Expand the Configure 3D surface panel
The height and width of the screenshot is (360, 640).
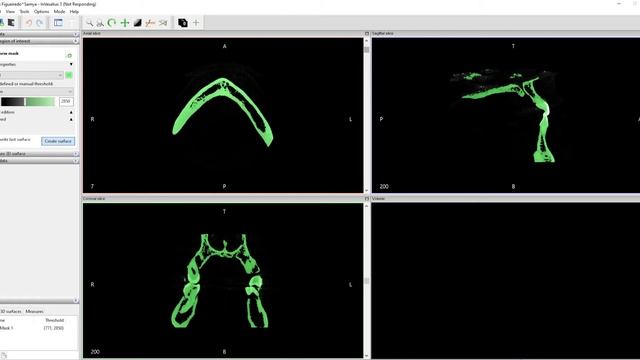tap(76, 154)
